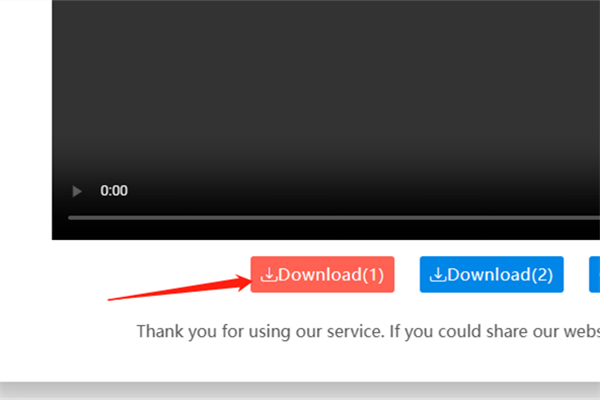The height and width of the screenshot is (400, 600).
Task: Seek along the video progress bar
Action: click(x=334, y=218)
